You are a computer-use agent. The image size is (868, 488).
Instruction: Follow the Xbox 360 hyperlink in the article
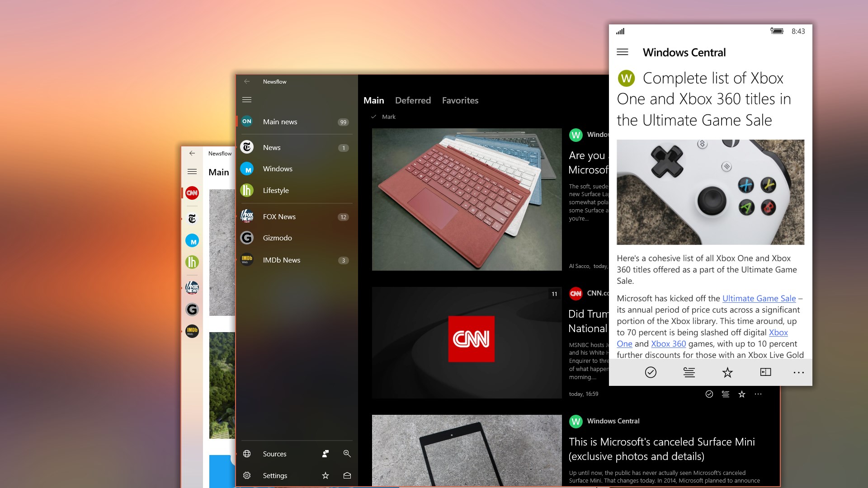(668, 343)
